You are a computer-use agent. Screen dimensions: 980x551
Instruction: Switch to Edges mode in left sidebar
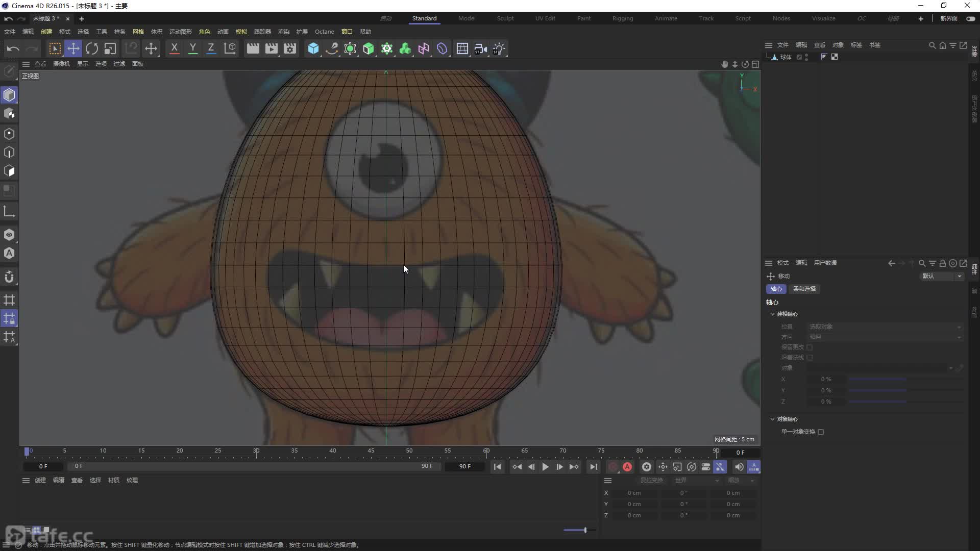(9, 152)
